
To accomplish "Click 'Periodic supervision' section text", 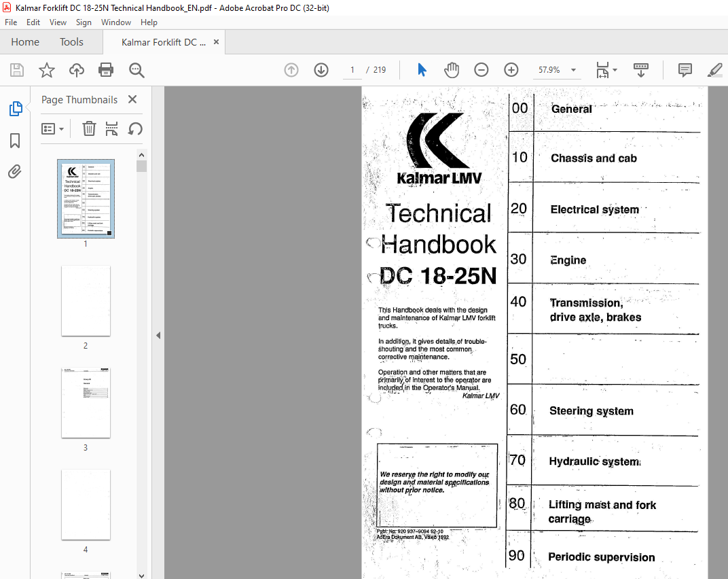I will pyautogui.click(x=601, y=557).
